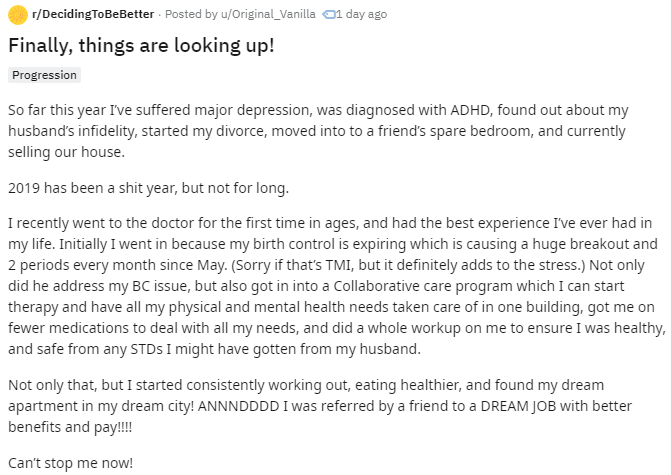The height and width of the screenshot is (475, 671).
Task: Click the word 'ANNNDDDD' in the last paragraph
Action: 238,406
